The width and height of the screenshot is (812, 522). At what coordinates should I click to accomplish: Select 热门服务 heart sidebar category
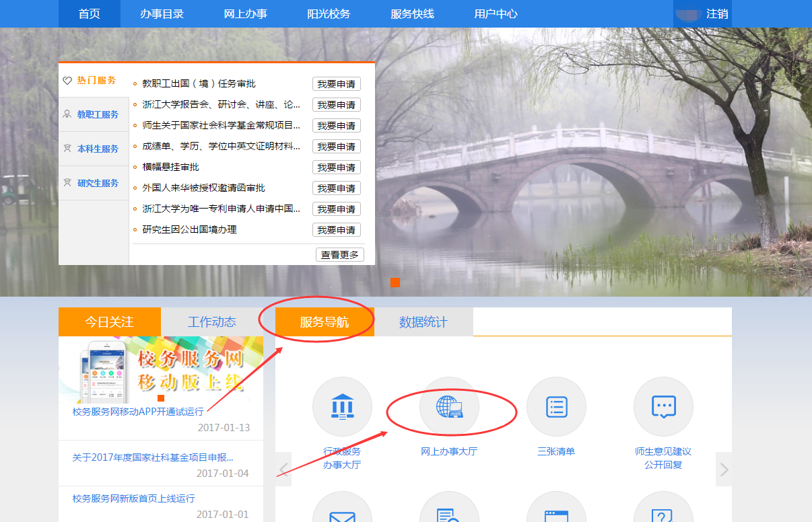point(94,81)
